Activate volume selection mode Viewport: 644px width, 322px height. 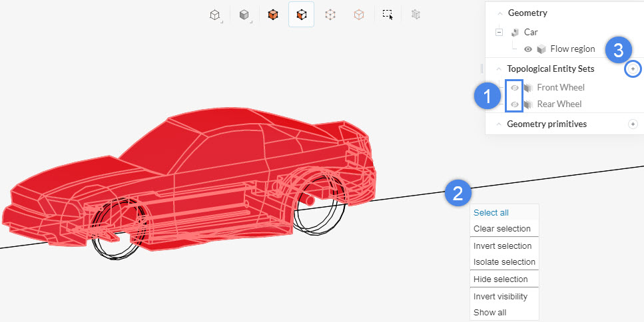point(272,15)
